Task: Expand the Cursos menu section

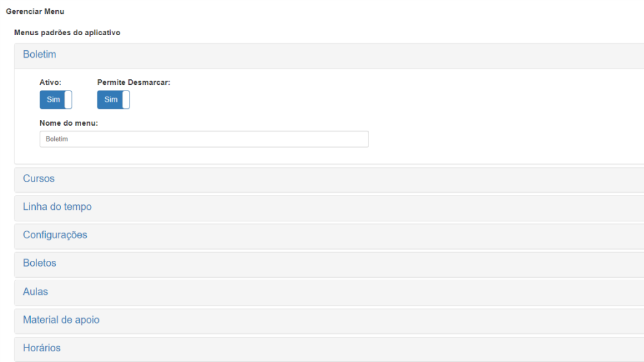Action: (38, 178)
